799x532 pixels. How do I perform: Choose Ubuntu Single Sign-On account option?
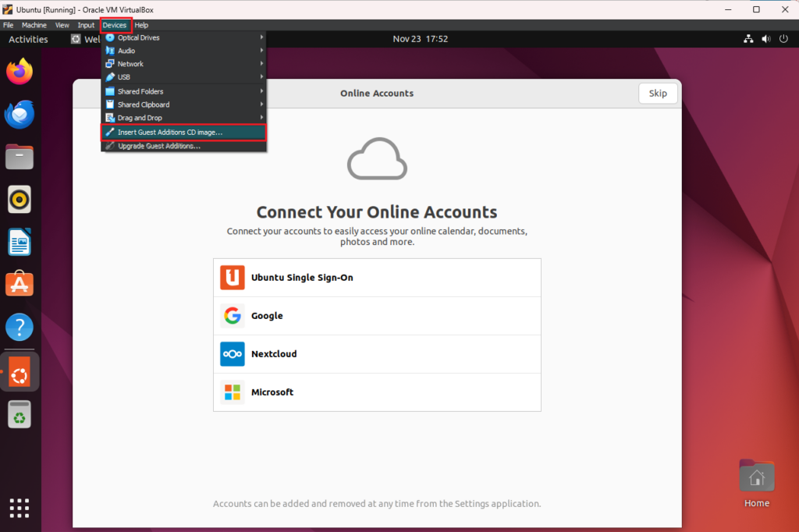tap(232, 277)
